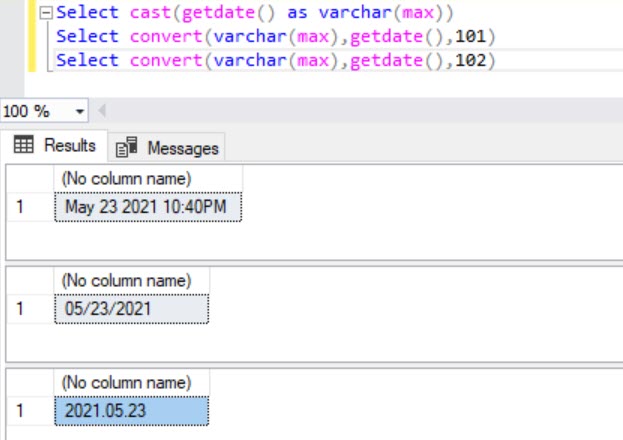The image size is (623, 440).
Task: Click first result grid's column header
Action: [x=148, y=179]
